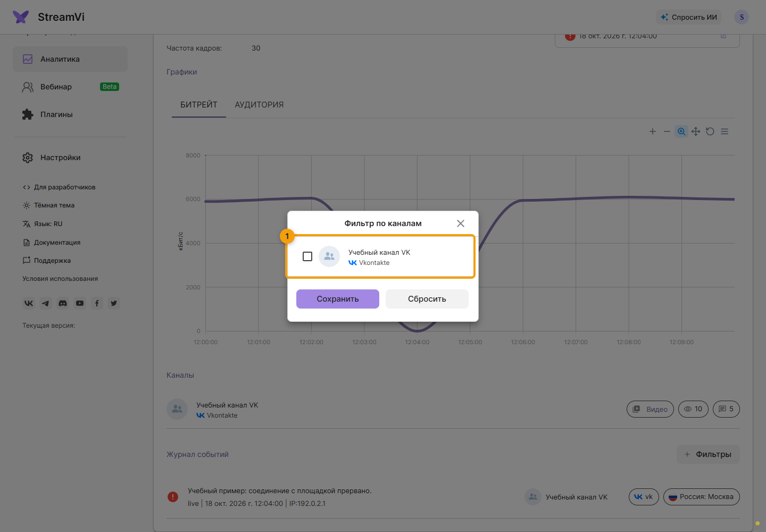Select the chart selection zoom tool
Viewport: 766px width, 532px height.
(x=681, y=131)
